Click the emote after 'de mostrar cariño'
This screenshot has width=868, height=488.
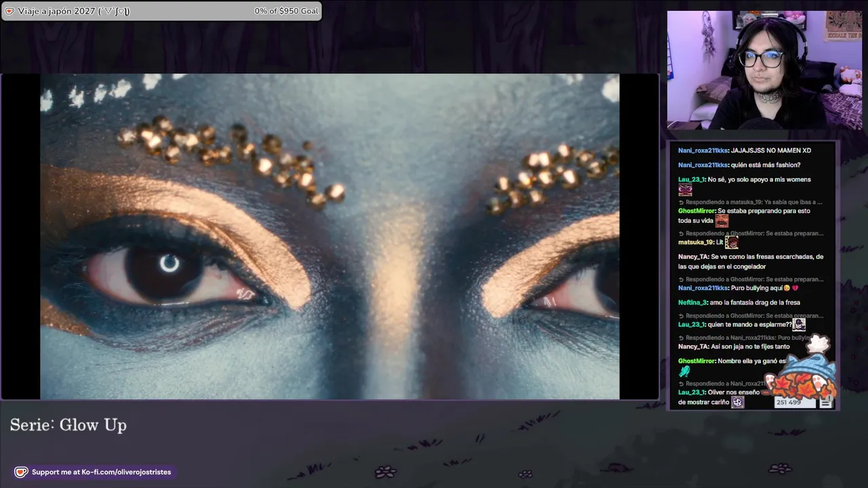[x=737, y=402]
